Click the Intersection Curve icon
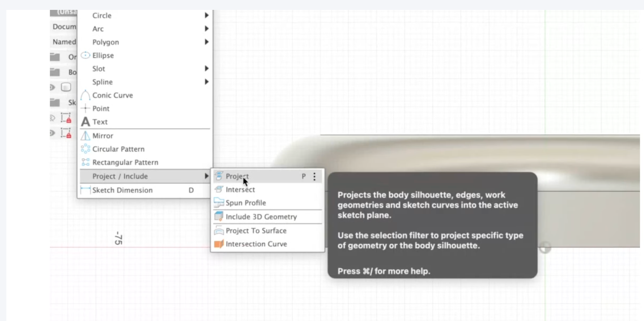 (x=219, y=244)
